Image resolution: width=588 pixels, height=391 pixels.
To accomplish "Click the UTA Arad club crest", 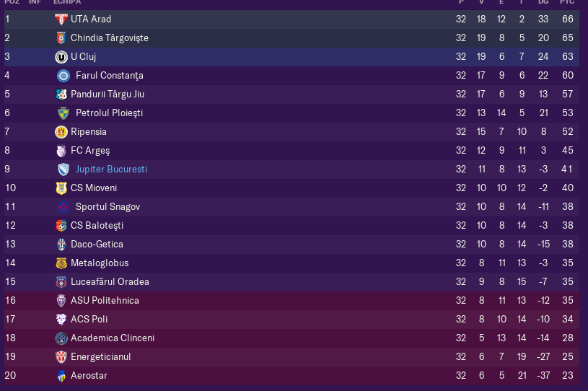I will click(61, 19).
